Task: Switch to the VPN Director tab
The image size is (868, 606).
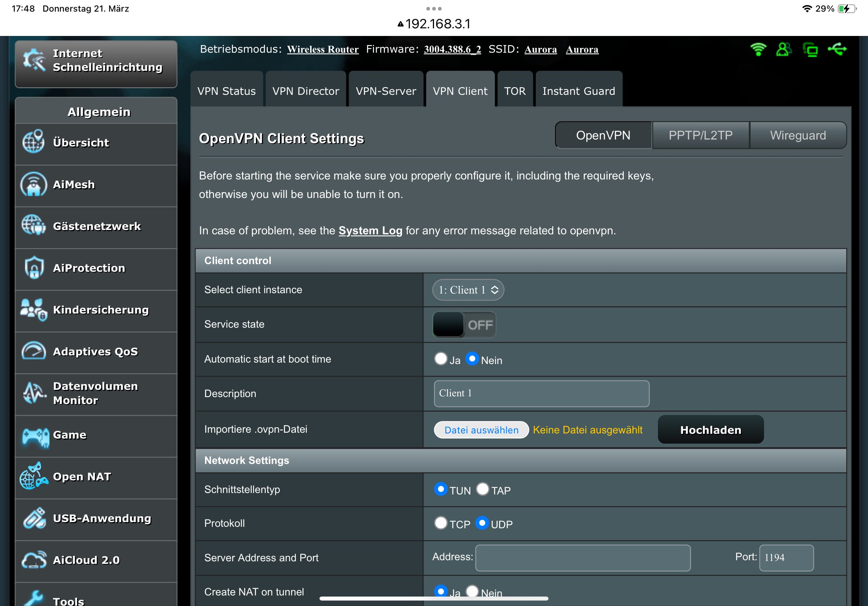Action: (x=305, y=91)
